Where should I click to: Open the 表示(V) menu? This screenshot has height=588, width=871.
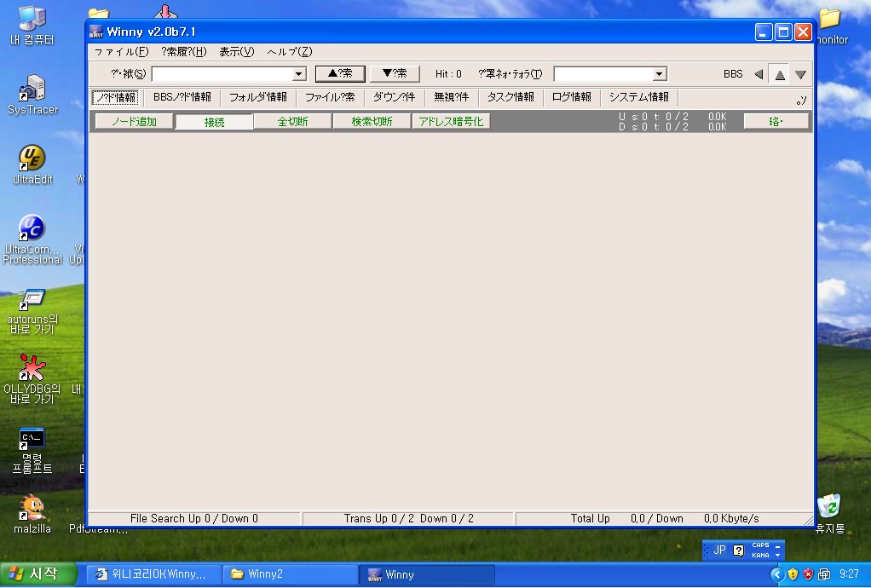(x=237, y=52)
